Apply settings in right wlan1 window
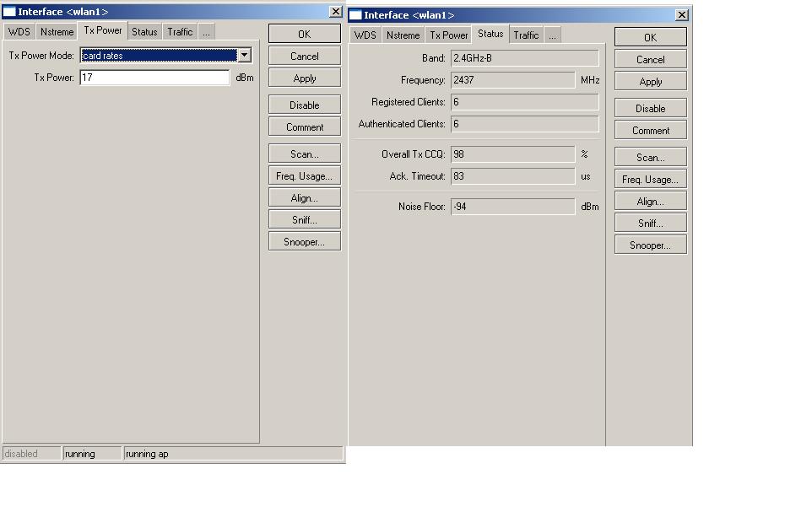Viewport: 812px width, 528px height. click(651, 81)
